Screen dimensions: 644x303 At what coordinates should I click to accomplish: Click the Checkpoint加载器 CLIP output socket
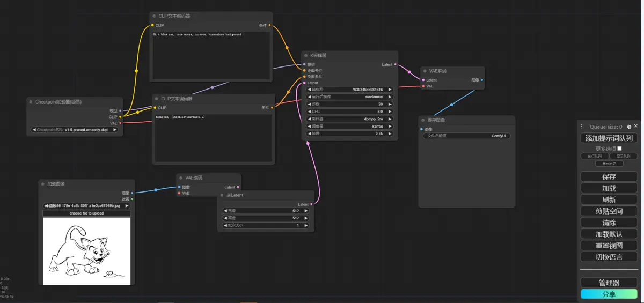pos(120,117)
